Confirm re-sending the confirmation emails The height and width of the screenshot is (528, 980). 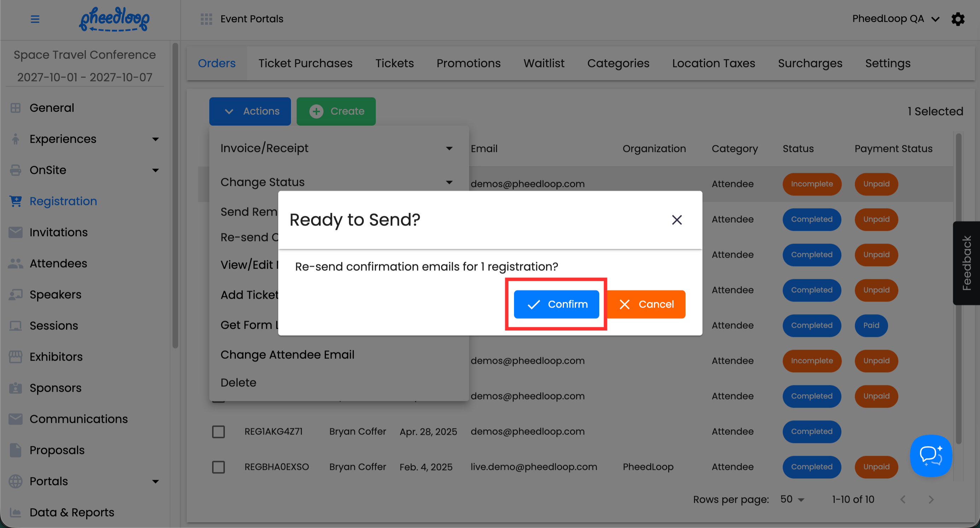tap(556, 304)
